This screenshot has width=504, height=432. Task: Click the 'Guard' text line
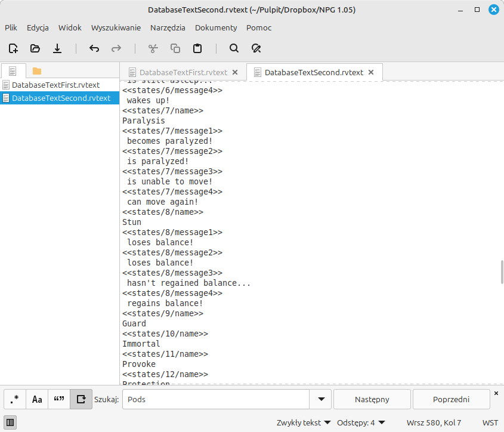134,323
